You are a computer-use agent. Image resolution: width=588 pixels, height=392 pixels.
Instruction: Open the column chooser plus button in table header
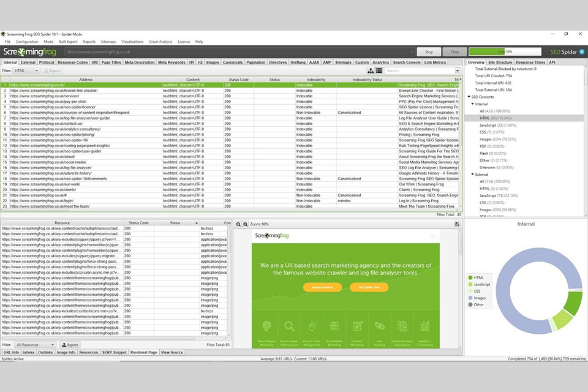point(461,80)
